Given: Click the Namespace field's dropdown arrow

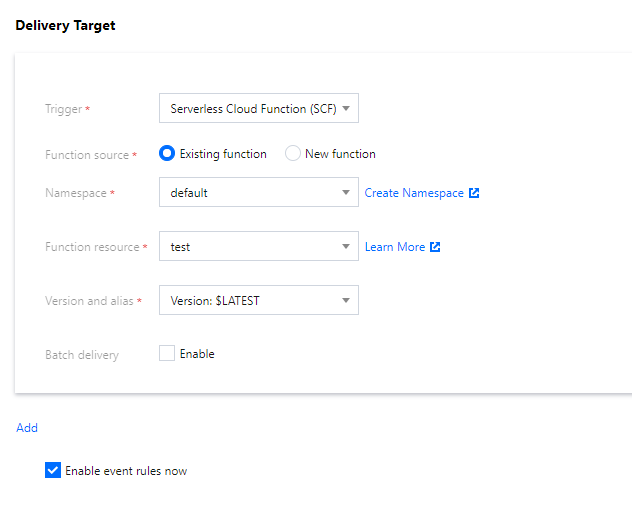Looking at the screenshot, I should point(346,192).
